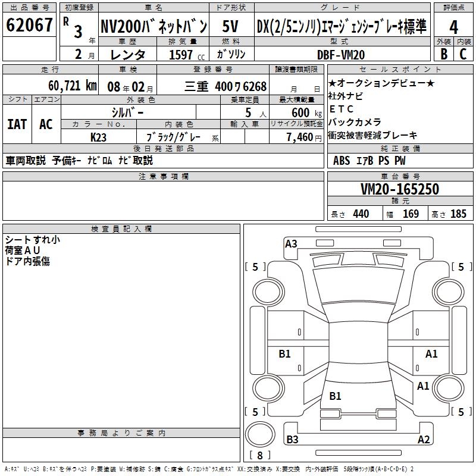
Task: Click the 評価点 header
Action: (453, 8)
